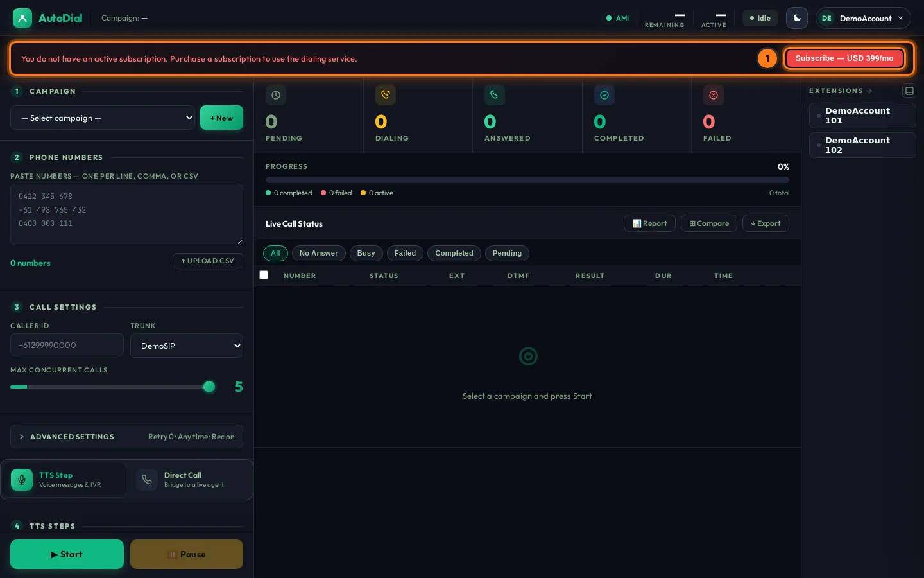Create a new campaign with +New

221,118
